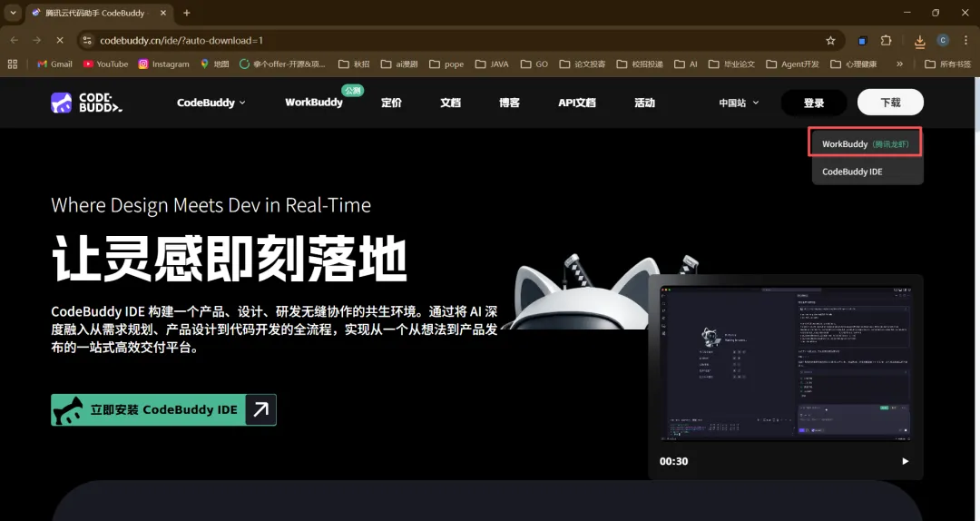Open the pope bookmark folder
The image size is (980, 521).
click(x=446, y=64)
